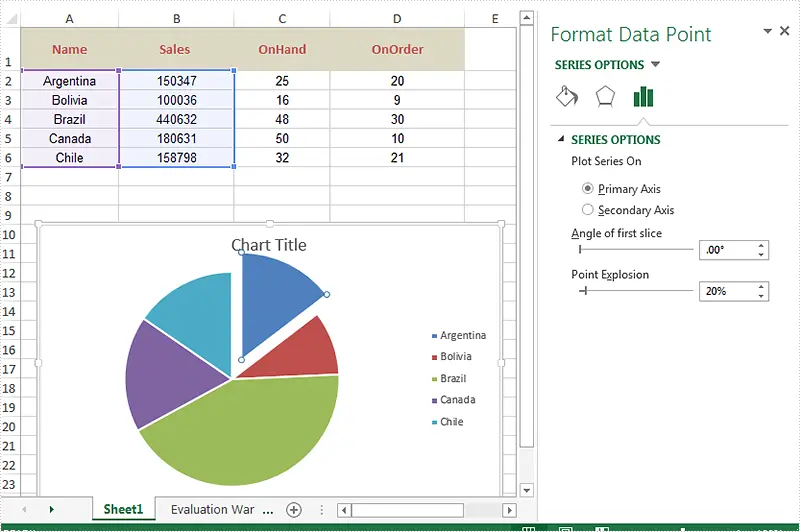The width and height of the screenshot is (800, 532).
Task: Click the vertical scrollbar down arrow
Action: 527,488
